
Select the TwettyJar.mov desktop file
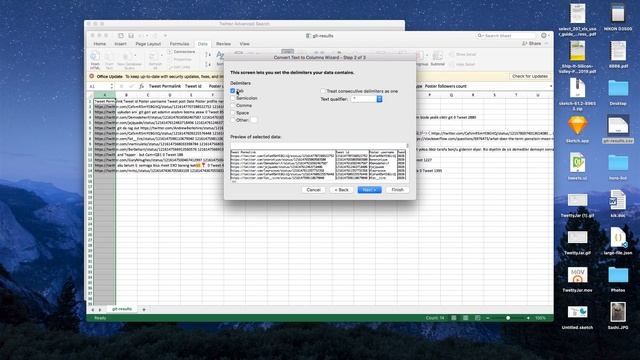pos(577,279)
